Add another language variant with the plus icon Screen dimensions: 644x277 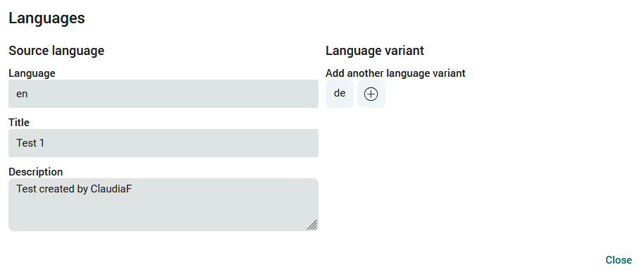[371, 94]
